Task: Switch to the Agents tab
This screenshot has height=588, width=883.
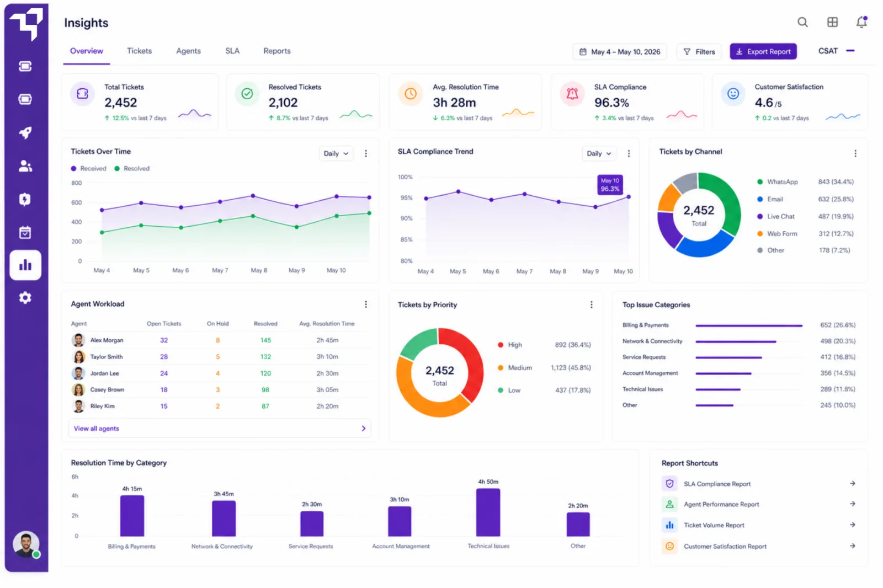Action: coord(188,51)
